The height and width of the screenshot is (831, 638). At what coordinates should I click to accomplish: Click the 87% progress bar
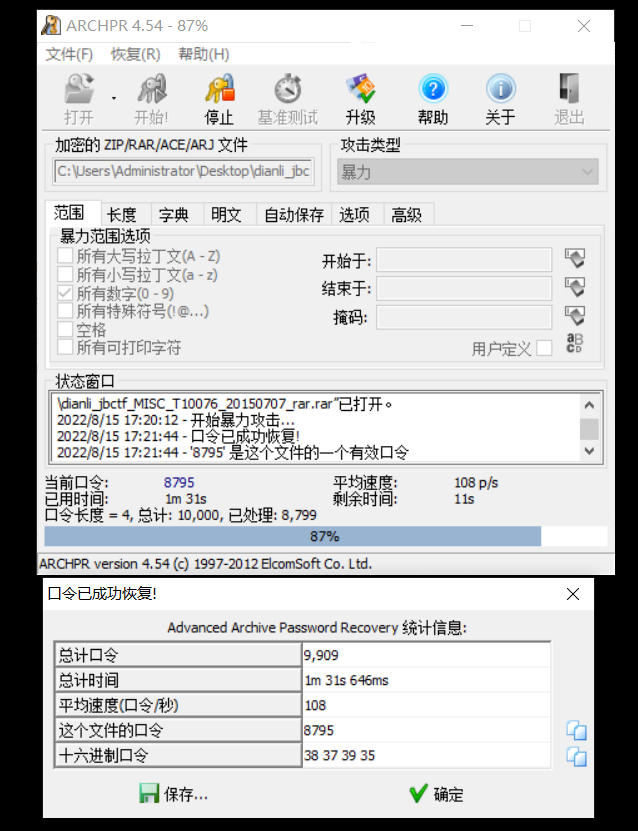click(x=325, y=536)
